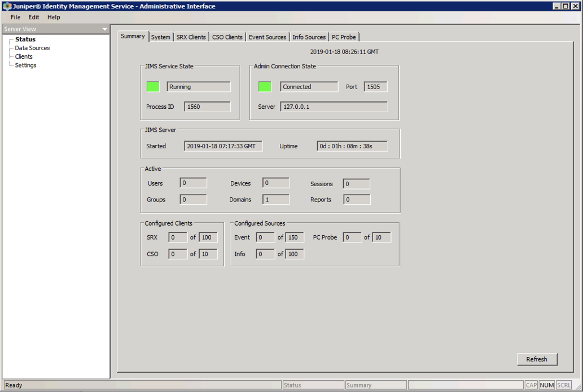Click the NUM indicator in status bar
This screenshot has width=583, height=392.
coord(546,385)
